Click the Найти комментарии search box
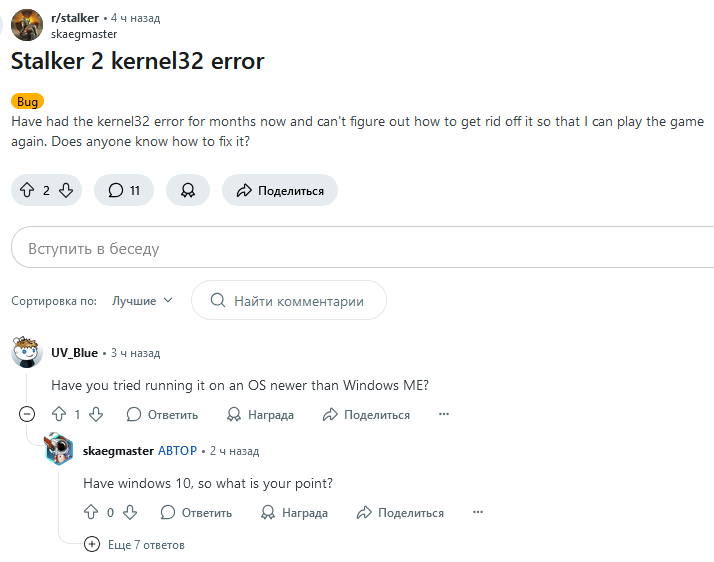 coord(288,300)
